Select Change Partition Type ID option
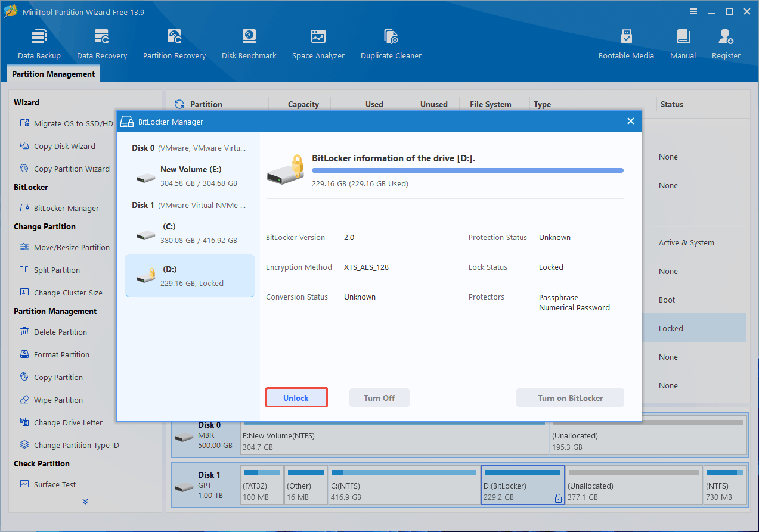The height and width of the screenshot is (532, 759). 69,445
